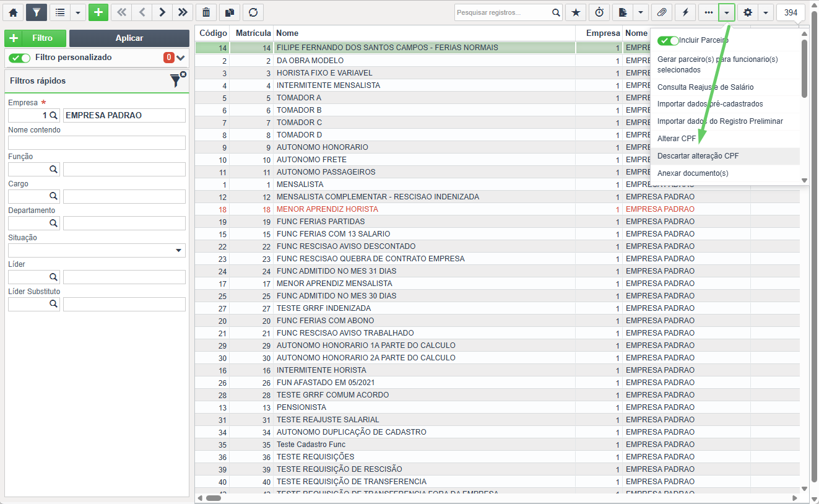This screenshot has width=819, height=504.
Task: Go to the next record
Action: 162,12
